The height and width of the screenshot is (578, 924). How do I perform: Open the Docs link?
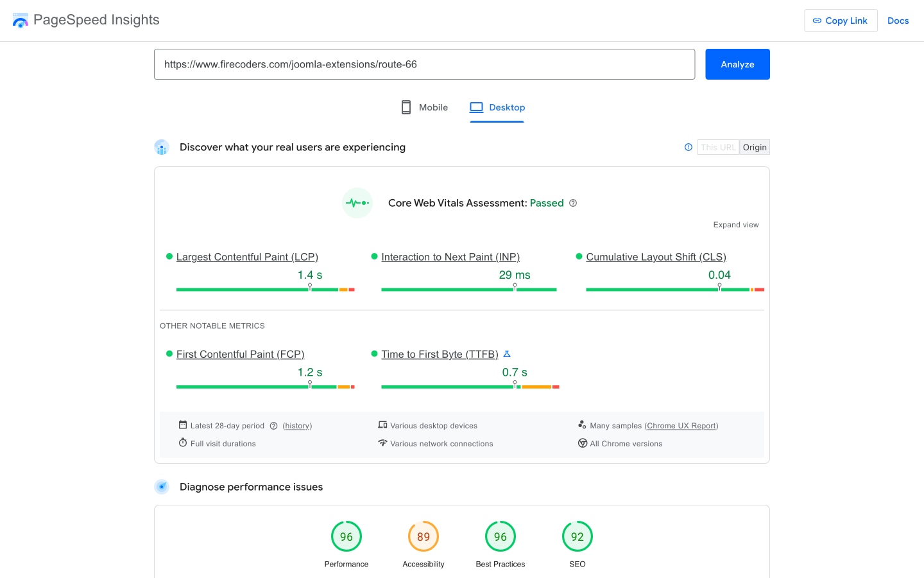898,21
